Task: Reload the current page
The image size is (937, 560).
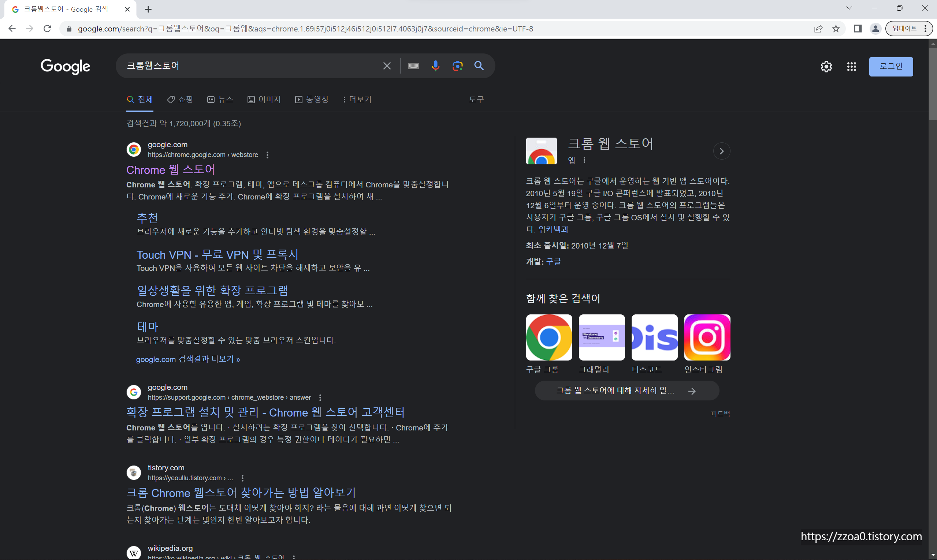Action: pyautogui.click(x=47, y=29)
